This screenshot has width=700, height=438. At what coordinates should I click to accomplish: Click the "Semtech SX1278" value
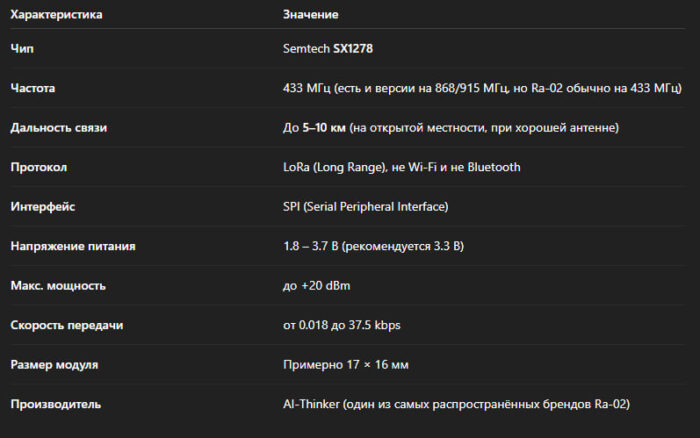click(x=328, y=48)
